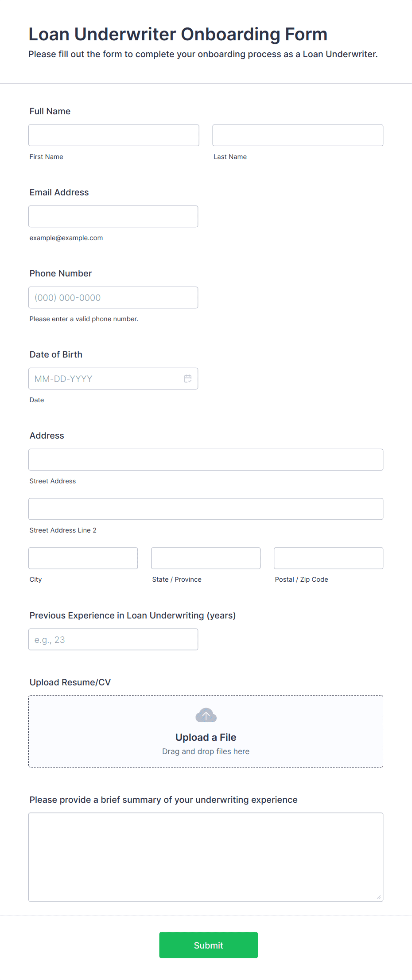Open the calendar date picker icon
Image resolution: width=412 pixels, height=980 pixels.
coord(187,378)
